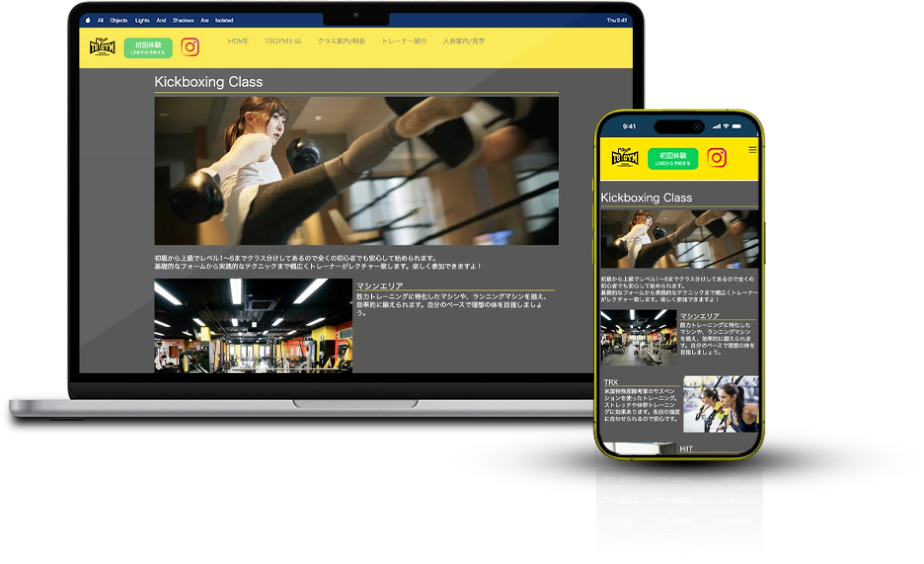
Task: Open the Objects menu in the menu bar
Action: (x=119, y=20)
